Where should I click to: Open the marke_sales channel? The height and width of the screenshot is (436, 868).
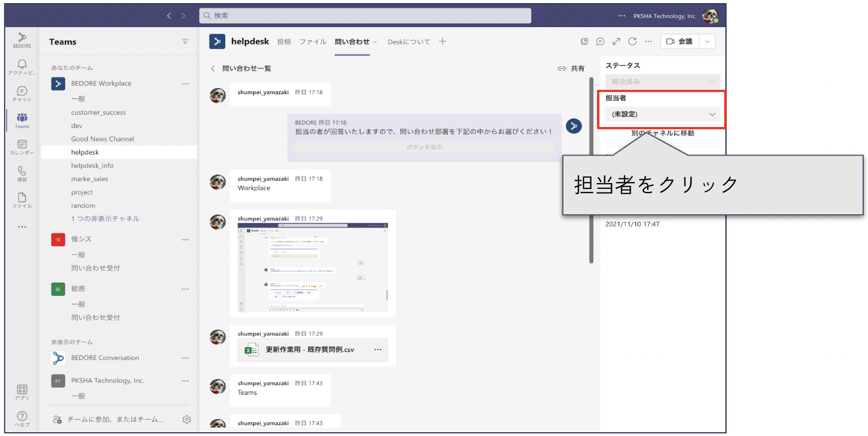(x=89, y=179)
